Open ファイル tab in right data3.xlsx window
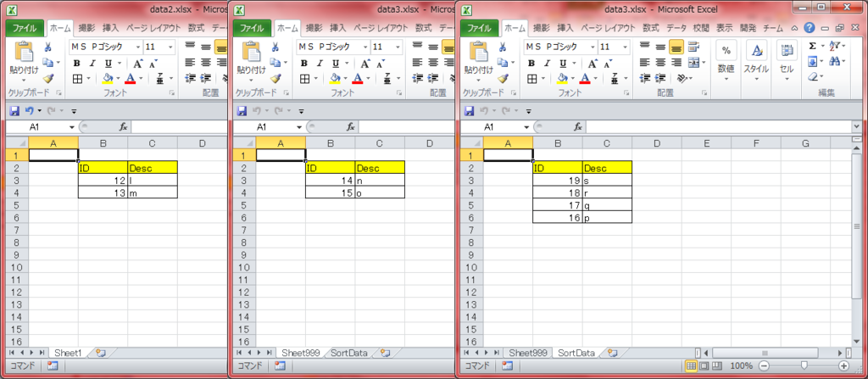The width and height of the screenshot is (868, 379). coord(479,27)
